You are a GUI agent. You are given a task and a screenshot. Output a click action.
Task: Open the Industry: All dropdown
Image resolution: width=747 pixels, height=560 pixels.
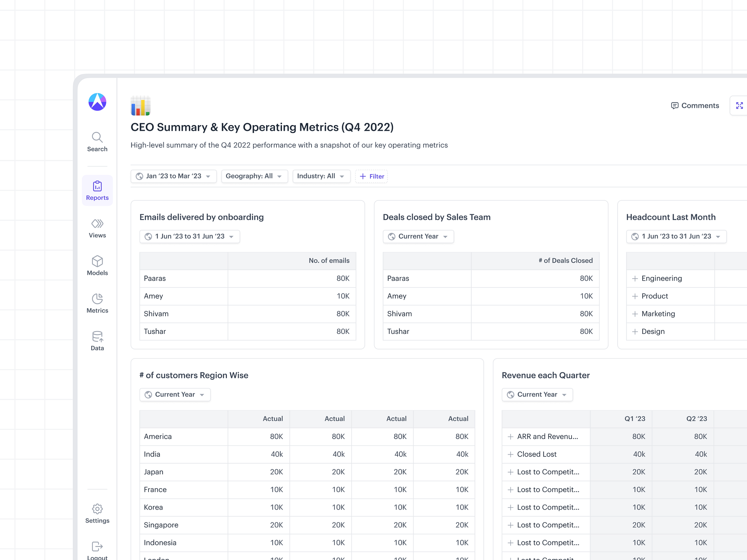point(321,176)
